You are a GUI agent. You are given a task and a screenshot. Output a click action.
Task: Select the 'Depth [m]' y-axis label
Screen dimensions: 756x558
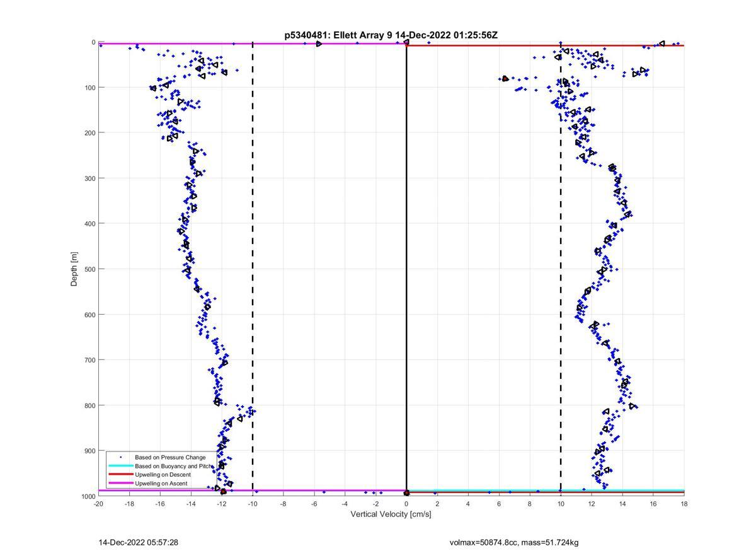tap(74, 269)
